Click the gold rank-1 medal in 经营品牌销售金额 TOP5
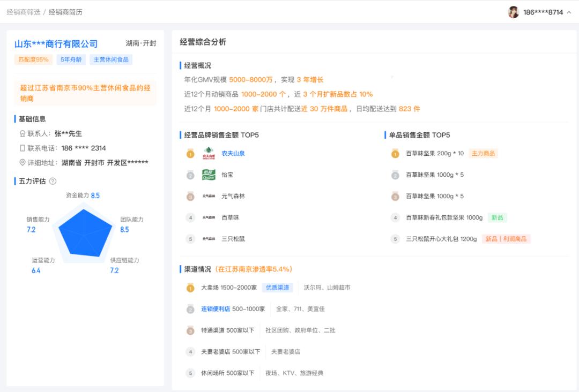The width and height of the screenshot is (579, 392). click(x=190, y=154)
